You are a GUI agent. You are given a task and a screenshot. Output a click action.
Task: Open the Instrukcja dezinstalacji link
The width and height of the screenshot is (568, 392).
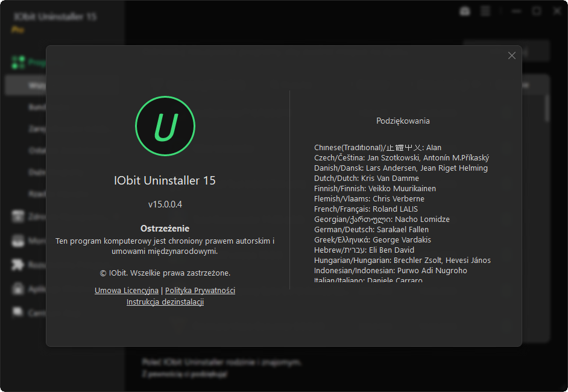pyautogui.click(x=165, y=302)
